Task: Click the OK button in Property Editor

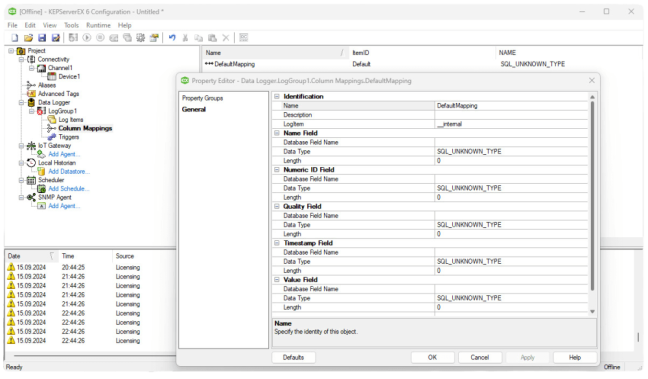Action: [x=432, y=358]
